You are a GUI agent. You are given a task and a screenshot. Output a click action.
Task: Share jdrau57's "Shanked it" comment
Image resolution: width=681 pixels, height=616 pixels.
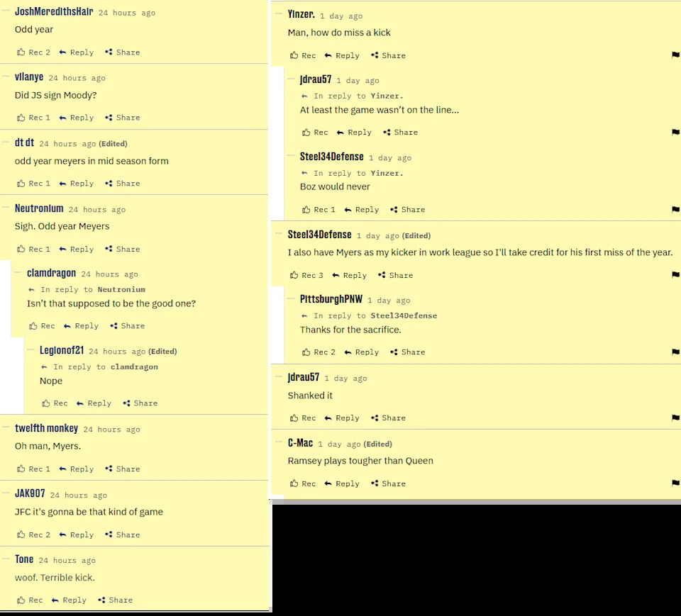[388, 418]
